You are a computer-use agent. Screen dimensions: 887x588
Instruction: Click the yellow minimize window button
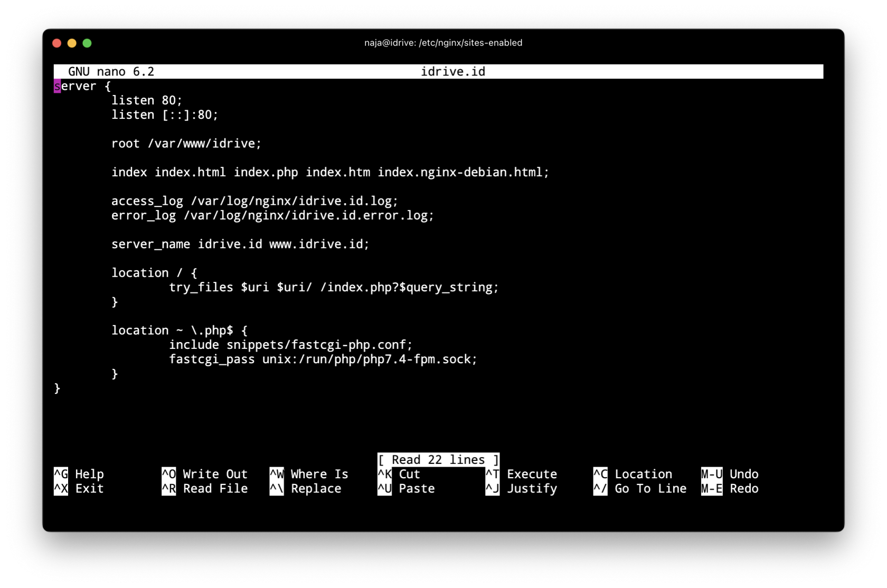(72, 43)
